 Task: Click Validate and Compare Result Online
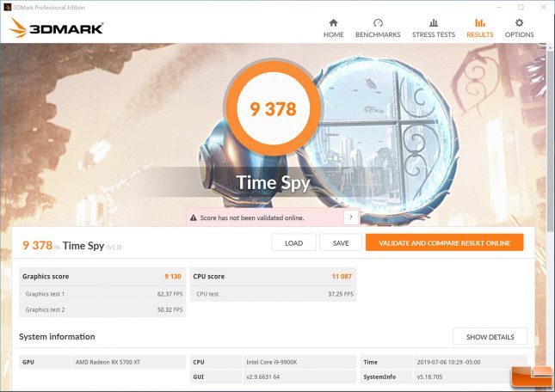[445, 242]
